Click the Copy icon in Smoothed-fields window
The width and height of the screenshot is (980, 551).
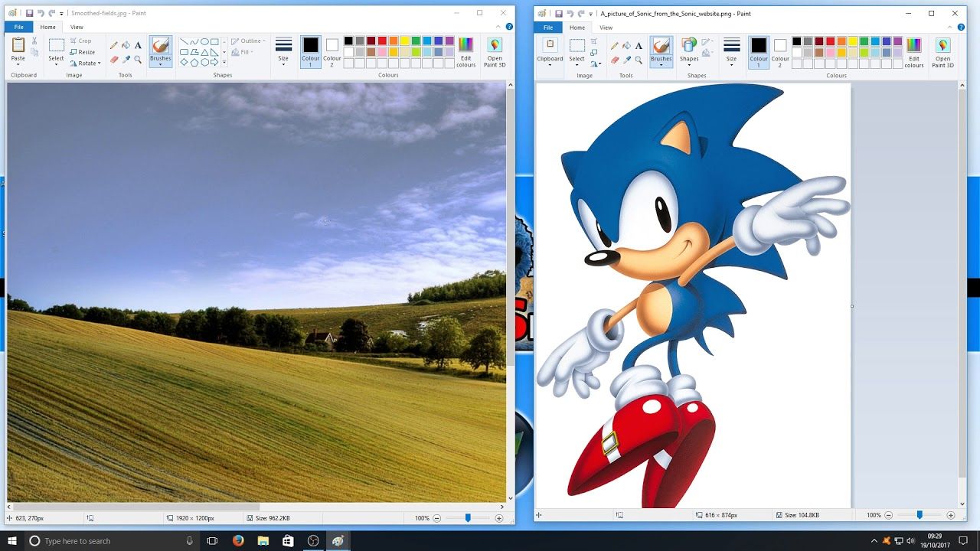click(34, 52)
